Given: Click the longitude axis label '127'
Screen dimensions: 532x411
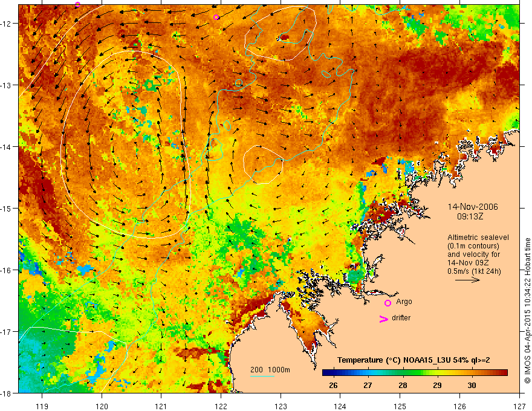Looking at the screenshot, I should pos(519,406).
